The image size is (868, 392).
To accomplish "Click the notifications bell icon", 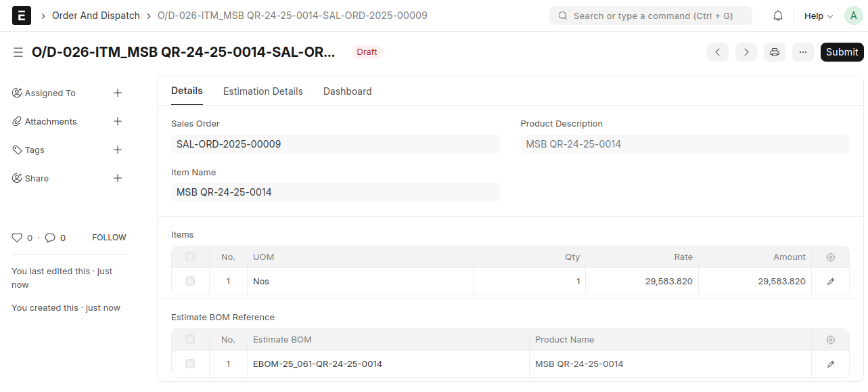I will click(778, 16).
